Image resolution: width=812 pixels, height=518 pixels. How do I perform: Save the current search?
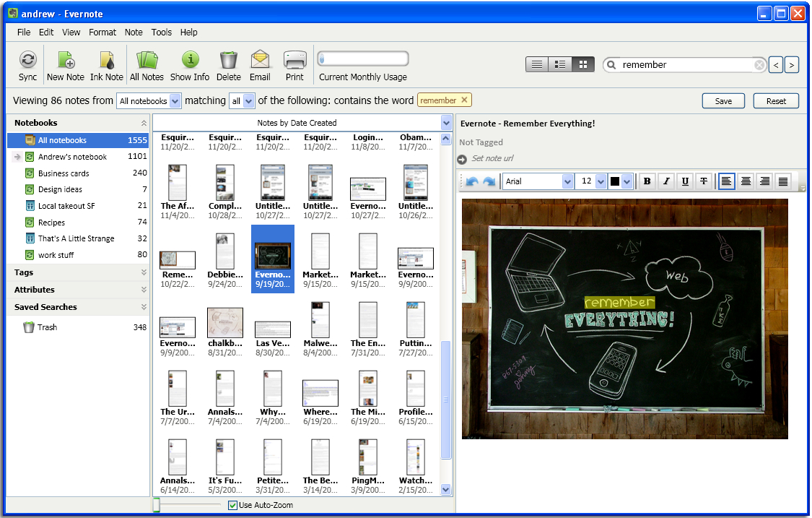pyautogui.click(x=723, y=101)
